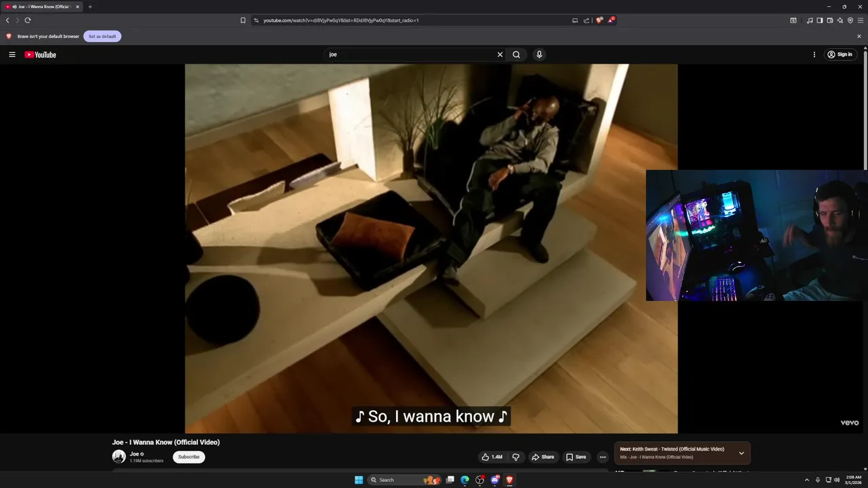Save the video to a playlist
This screenshot has height=488, width=868.
pos(576,457)
